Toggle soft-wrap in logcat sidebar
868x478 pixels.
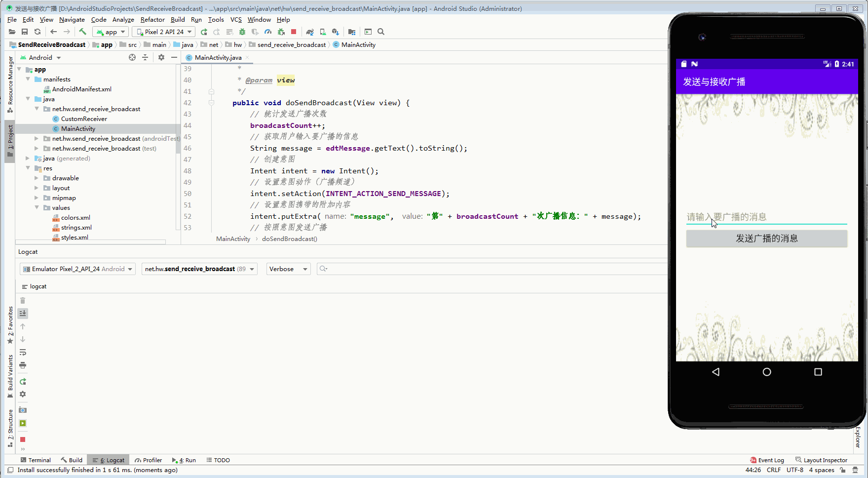click(23, 353)
